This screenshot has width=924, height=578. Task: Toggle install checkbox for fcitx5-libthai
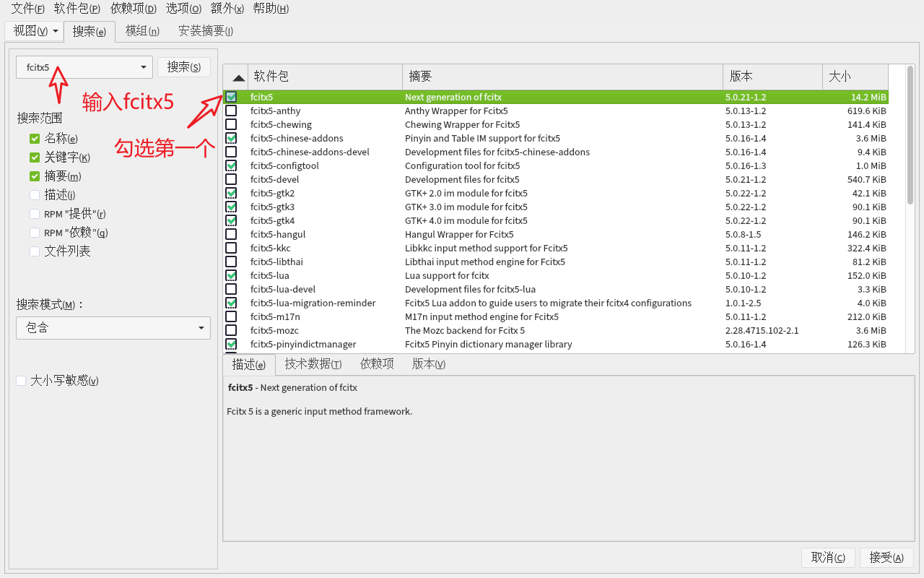point(231,262)
